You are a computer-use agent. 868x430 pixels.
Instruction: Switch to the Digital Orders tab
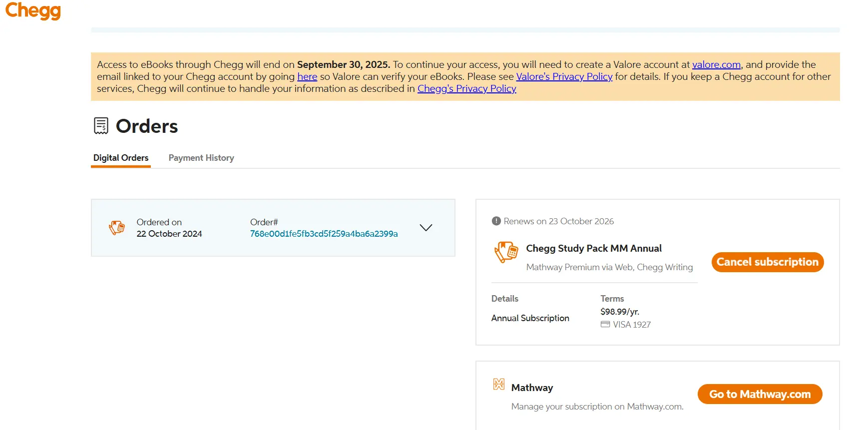(121, 158)
